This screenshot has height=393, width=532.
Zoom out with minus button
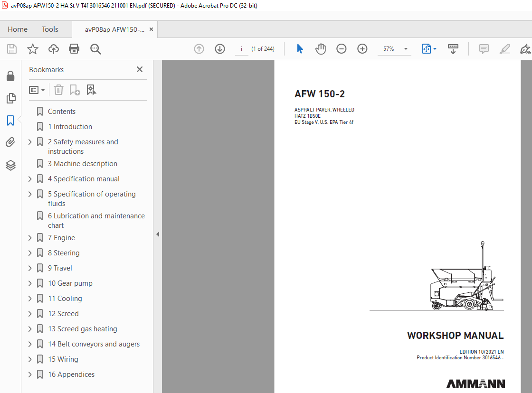[x=342, y=49]
